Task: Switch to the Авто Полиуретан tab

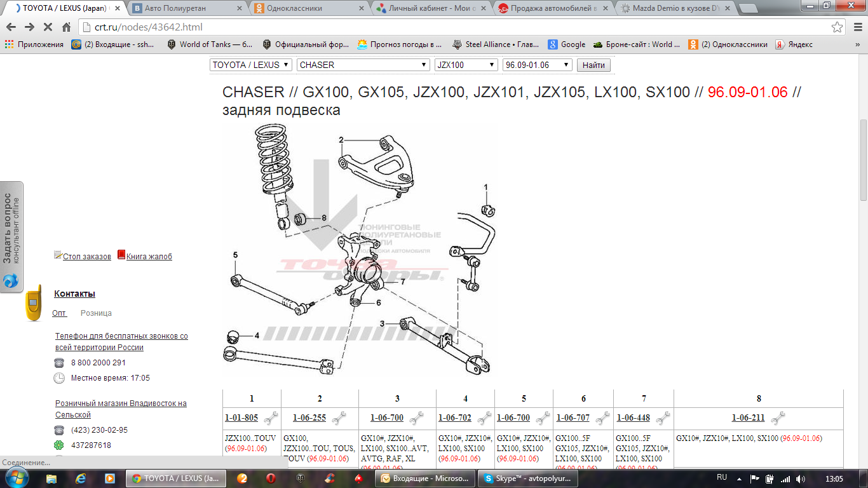Action: pyautogui.click(x=187, y=8)
